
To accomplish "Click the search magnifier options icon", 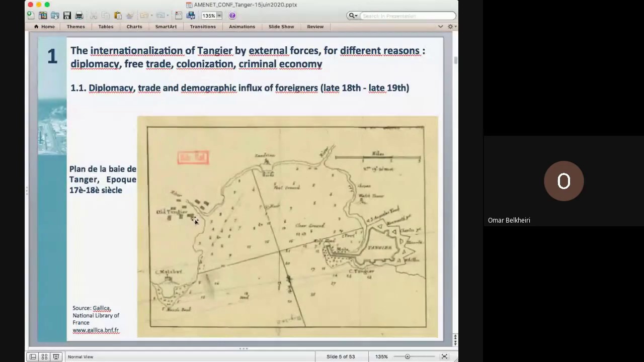I will [353, 16].
